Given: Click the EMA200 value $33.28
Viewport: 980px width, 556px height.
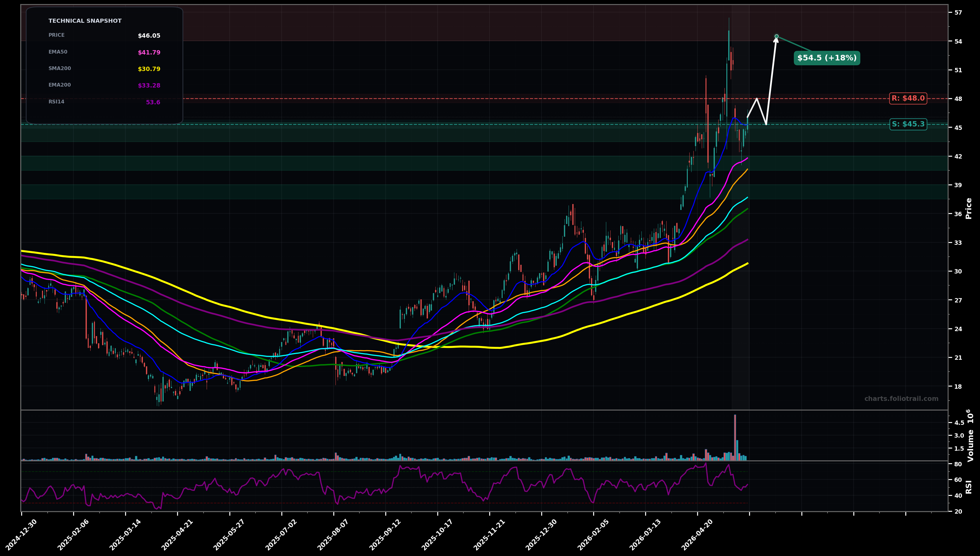Looking at the screenshot, I should point(149,86).
